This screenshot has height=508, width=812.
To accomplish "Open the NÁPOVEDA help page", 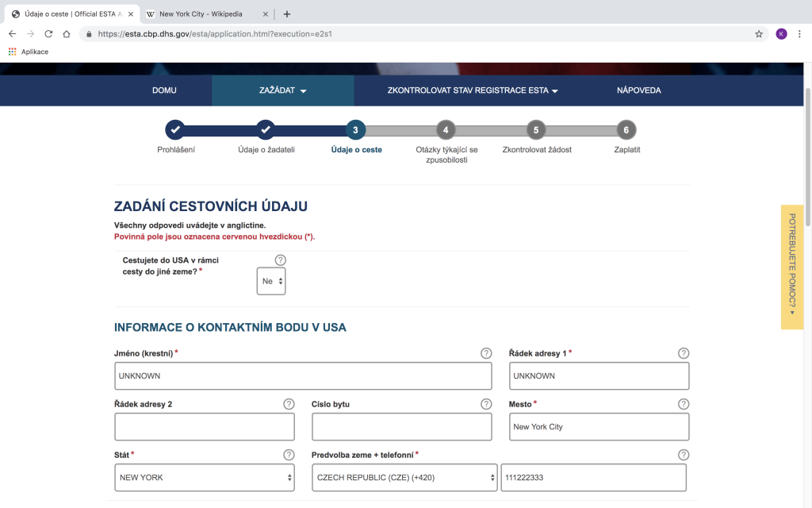I will click(x=638, y=90).
